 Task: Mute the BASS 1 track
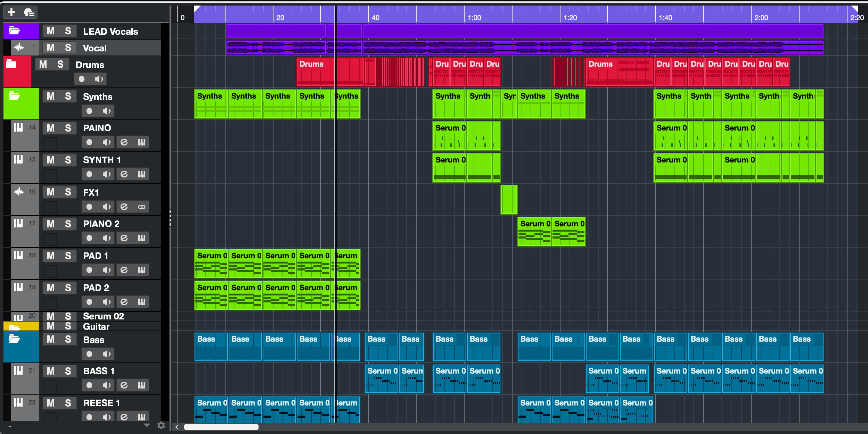pyautogui.click(x=51, y=371)
